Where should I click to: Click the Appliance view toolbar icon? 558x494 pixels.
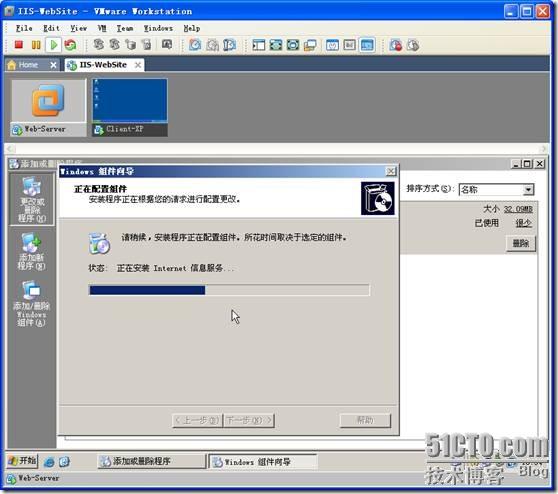349,45
